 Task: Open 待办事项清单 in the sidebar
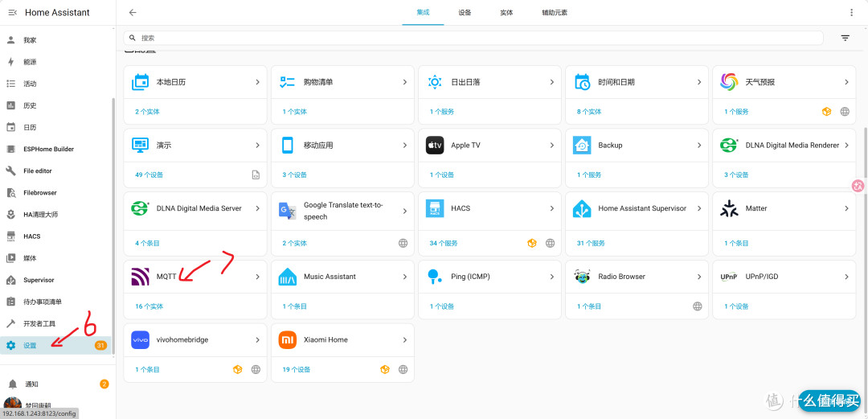pyautogui.click(x=55, y=302)
